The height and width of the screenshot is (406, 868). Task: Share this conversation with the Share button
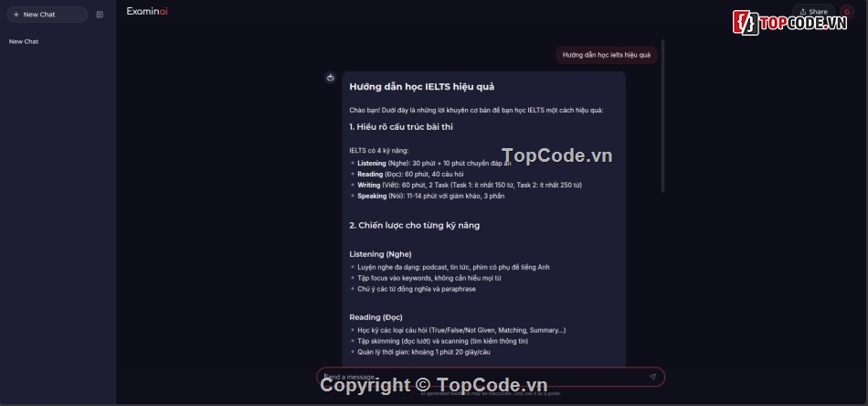(814, 12)
